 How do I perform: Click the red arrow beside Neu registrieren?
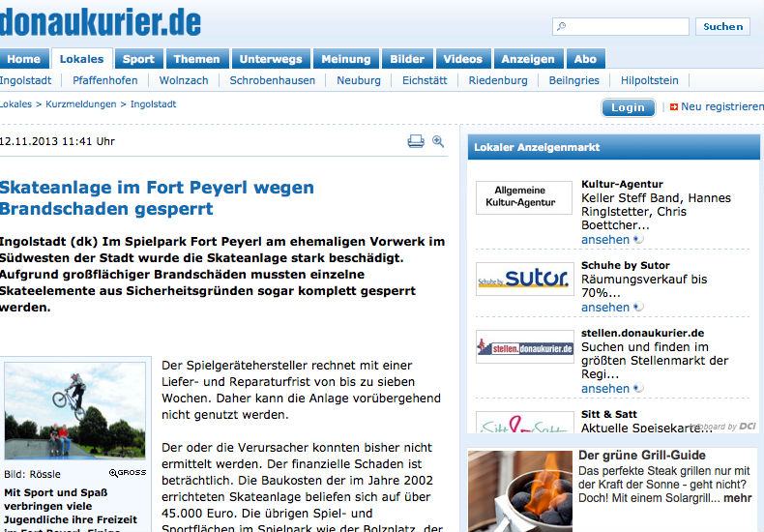(x=674, y=107)
